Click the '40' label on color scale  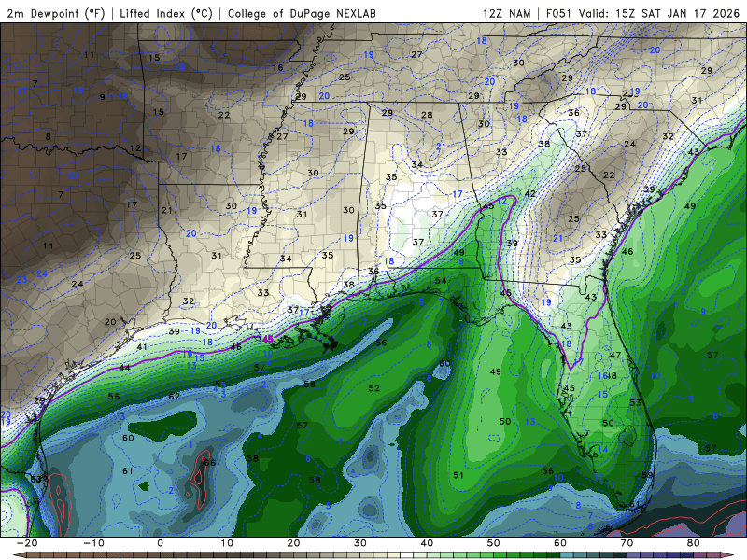[427, 543]
